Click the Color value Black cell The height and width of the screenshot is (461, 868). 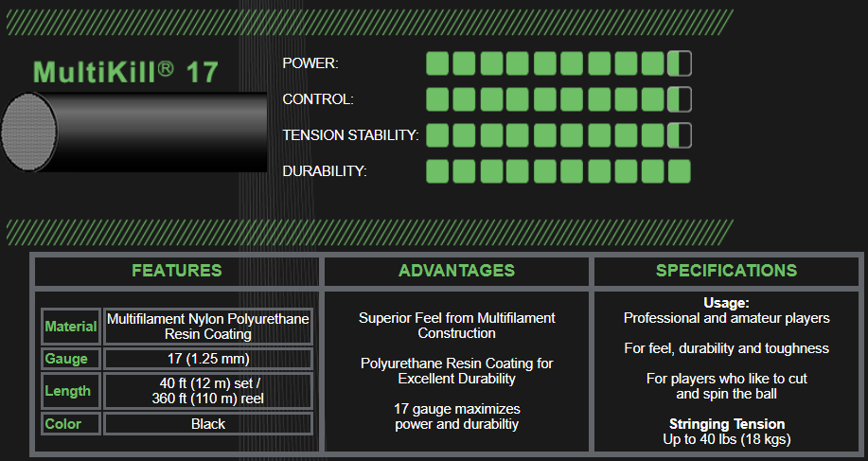point(207,424)
